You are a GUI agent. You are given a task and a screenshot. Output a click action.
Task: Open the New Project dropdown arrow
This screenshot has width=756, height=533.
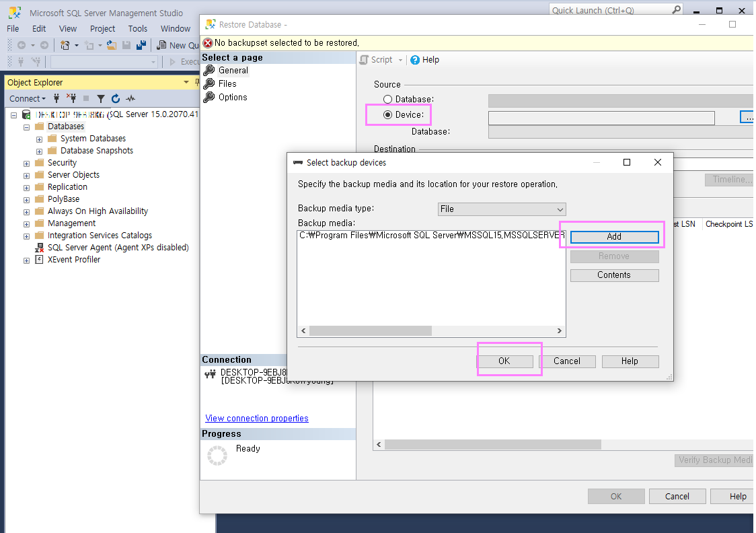click(x=77, y=45)
